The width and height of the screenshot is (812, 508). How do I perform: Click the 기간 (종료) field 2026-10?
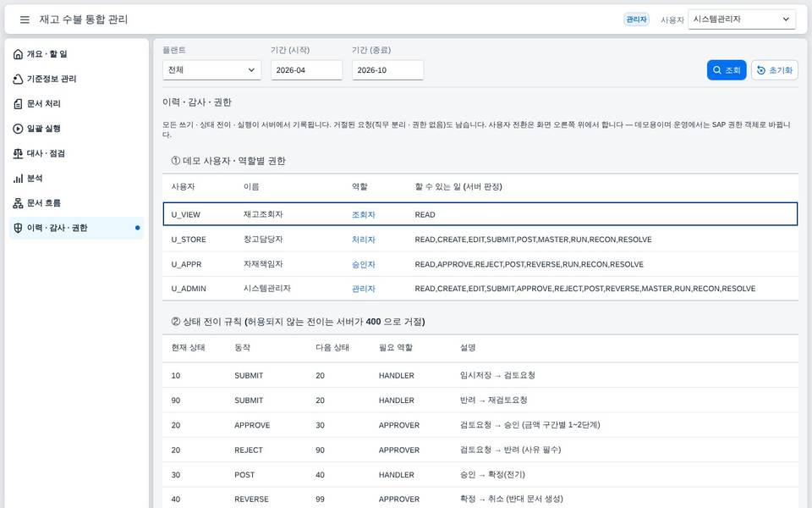tap(388, 70)
